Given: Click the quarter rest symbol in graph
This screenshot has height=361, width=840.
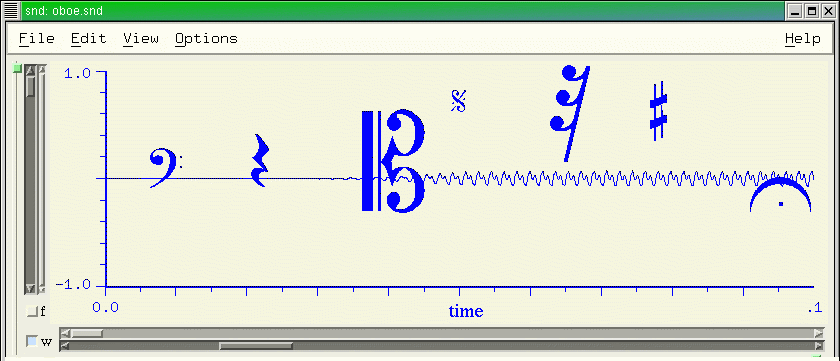Looking at the screenshot, I should (x=260, y=160).
